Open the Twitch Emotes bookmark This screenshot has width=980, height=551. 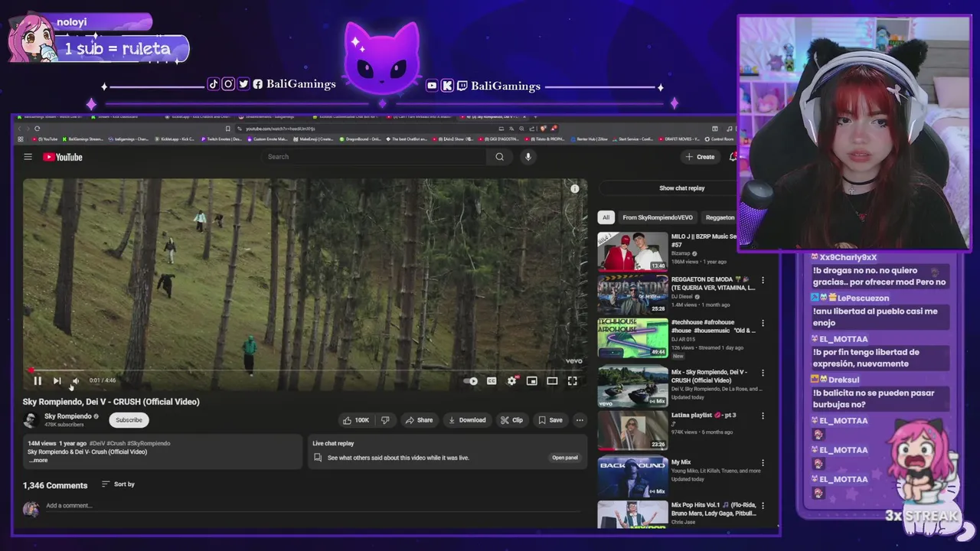223,139
